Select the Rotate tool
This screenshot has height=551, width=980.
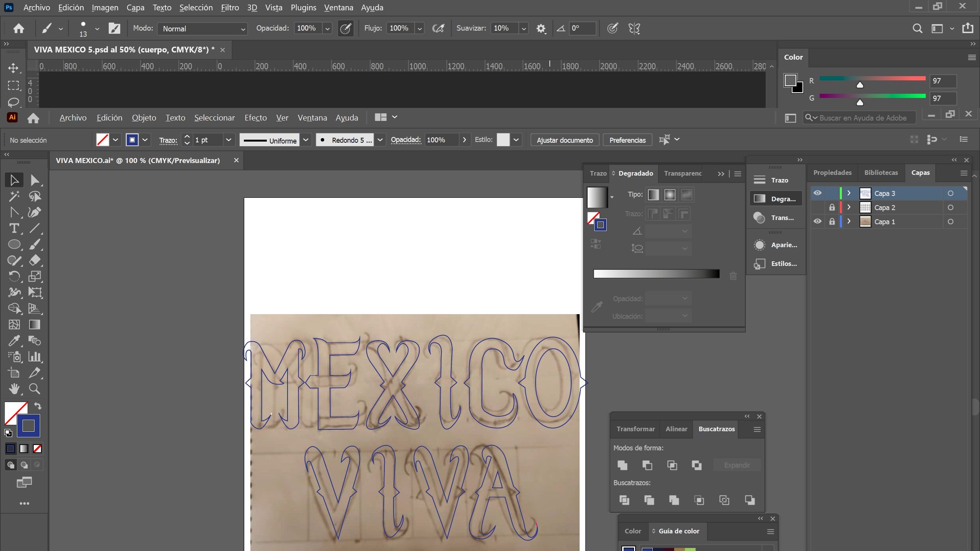14,276
